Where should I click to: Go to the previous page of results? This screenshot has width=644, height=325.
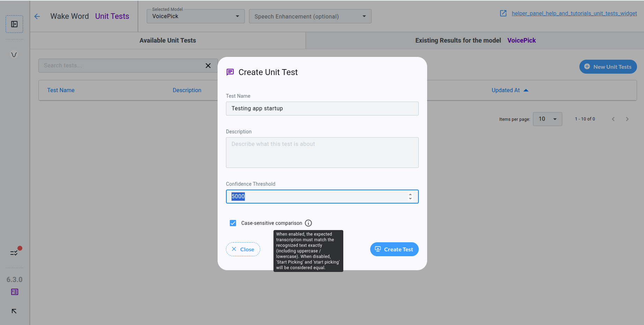[613, 119]
